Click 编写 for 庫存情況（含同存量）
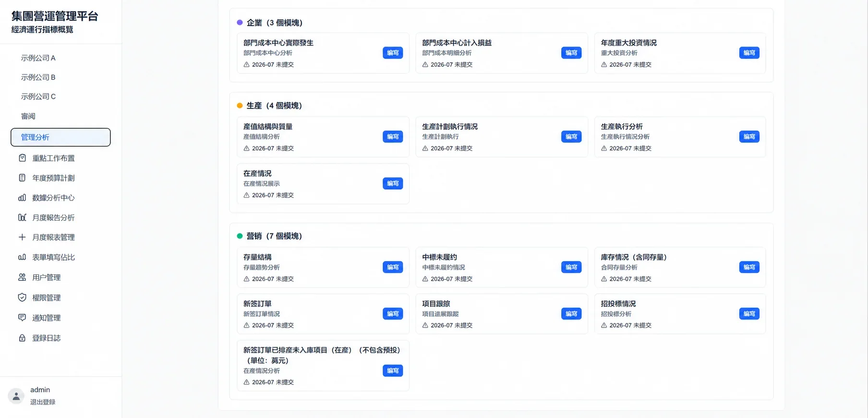Screen dimensions: 868x418 click(749, 267)
